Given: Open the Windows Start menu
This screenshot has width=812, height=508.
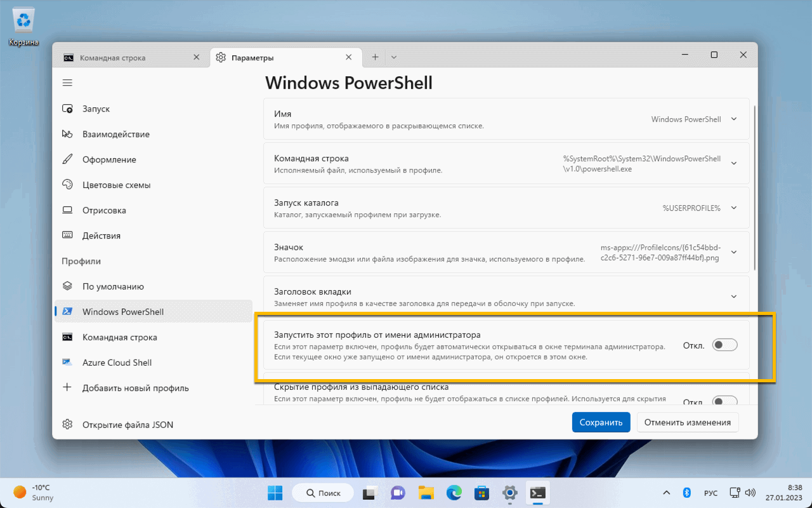Looking at the screenshot, I should point(275,493).
